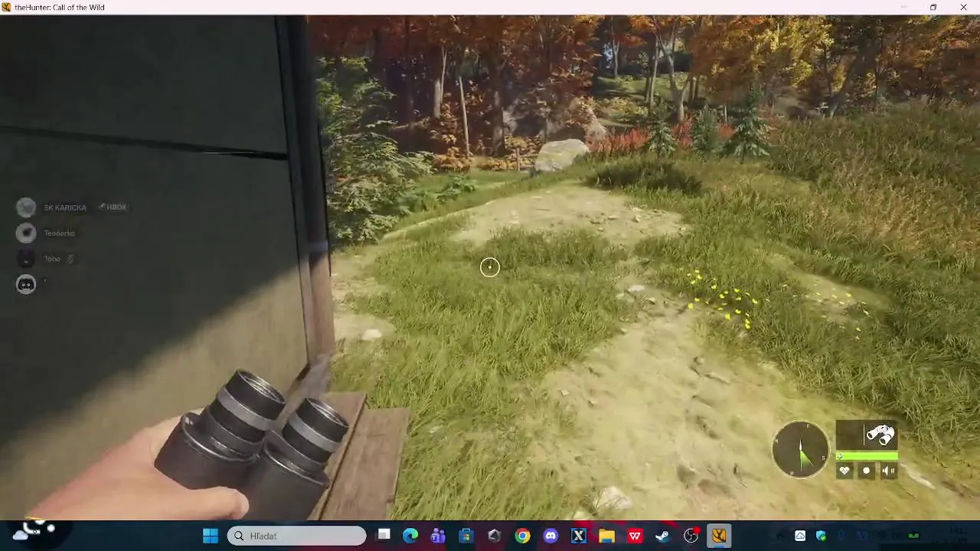Click theHunter game icon in taskbar
Screen dimensions: 980x551
(719, 536)
